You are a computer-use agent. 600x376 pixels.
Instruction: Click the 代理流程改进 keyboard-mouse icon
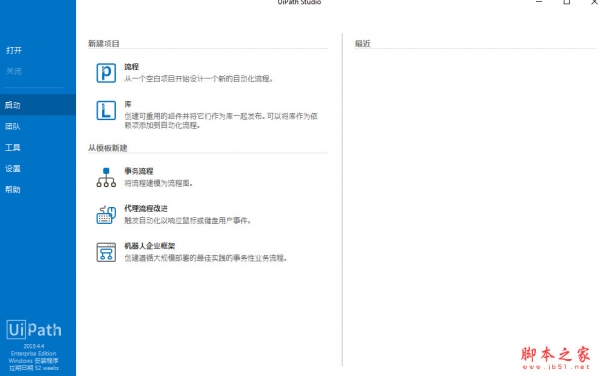click(x=106, y=215)
